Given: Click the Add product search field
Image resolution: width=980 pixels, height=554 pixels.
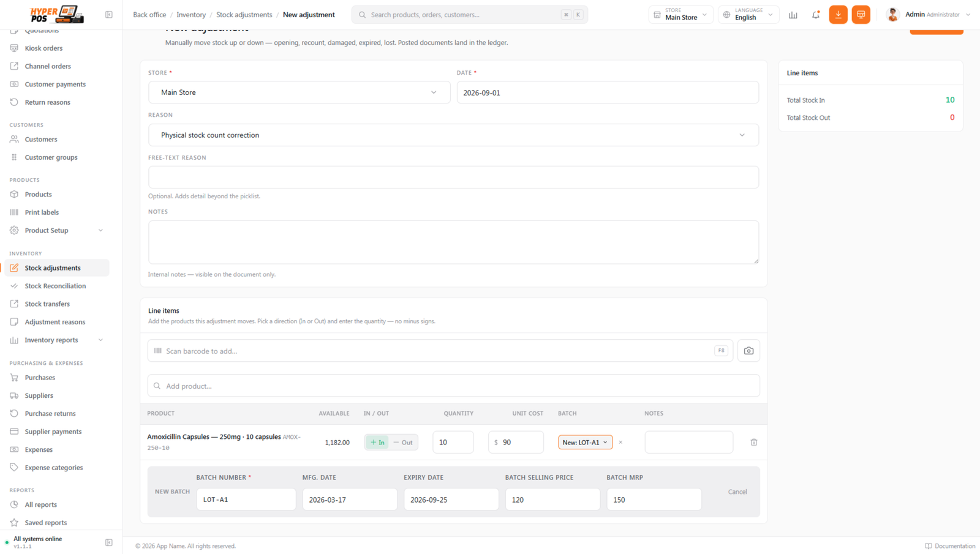Looking at the screenshot, I should (453, 386).
